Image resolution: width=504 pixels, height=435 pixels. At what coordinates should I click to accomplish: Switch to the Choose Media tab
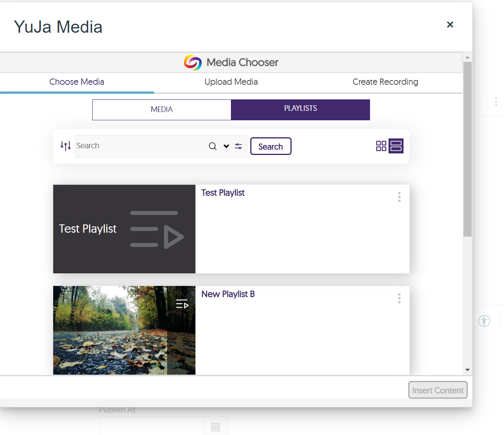(77, 82)
